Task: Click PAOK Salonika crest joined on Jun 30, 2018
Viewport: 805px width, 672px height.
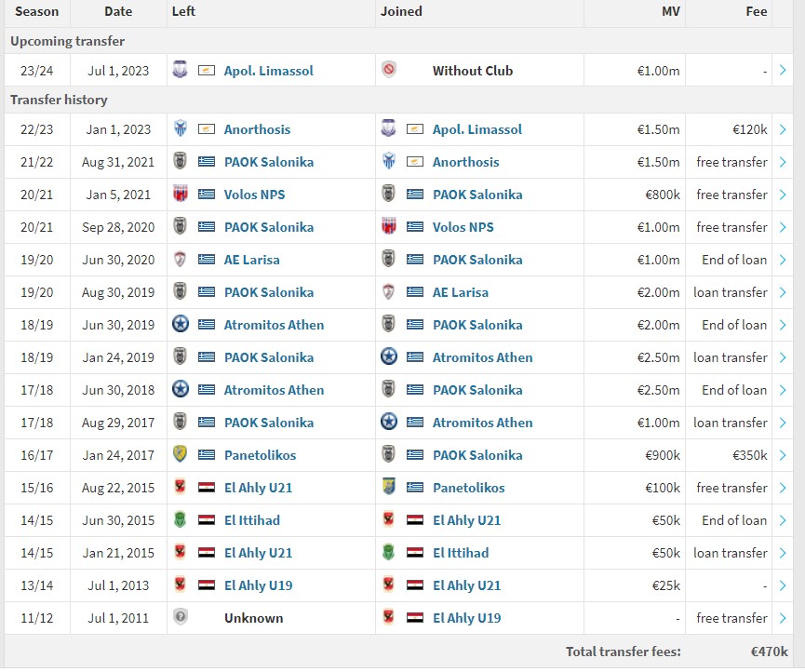Action: point(389,389)
